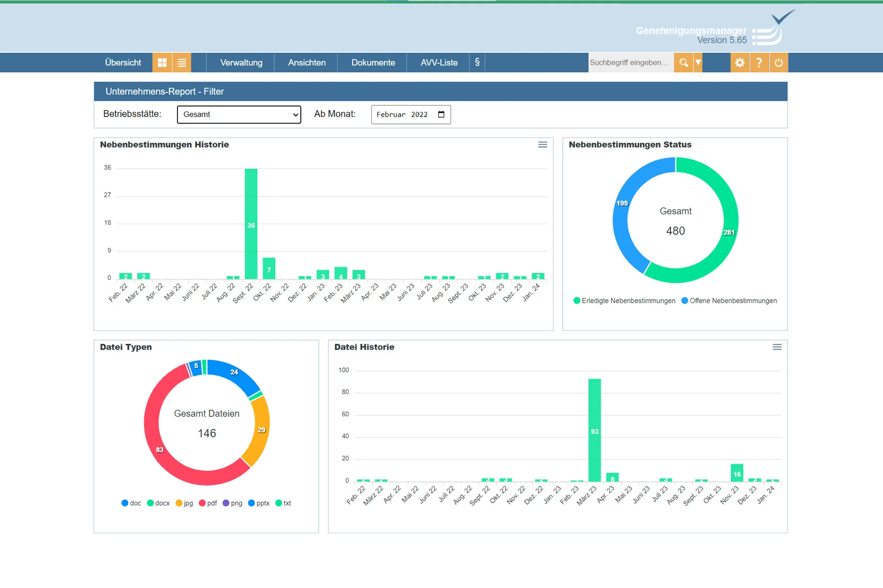Click the Übersicht navigation link
This screenshot has width=883, height=588.
(x=123, y=63)
